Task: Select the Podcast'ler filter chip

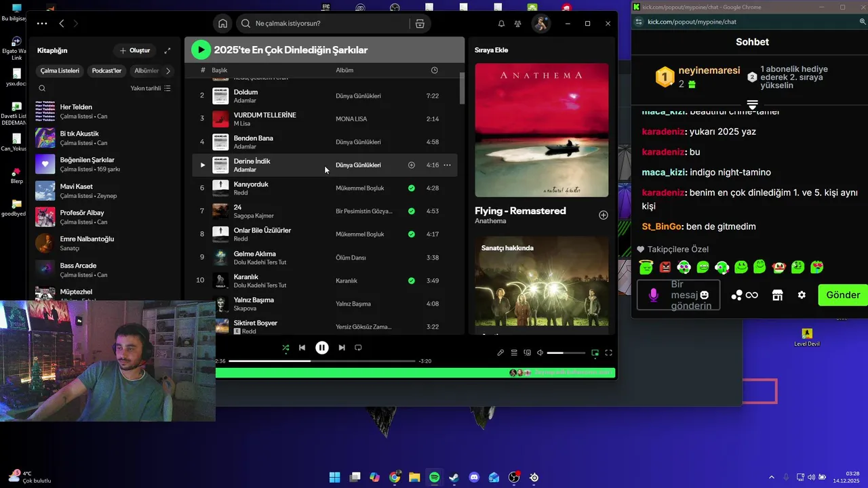Action: [106, 70]
